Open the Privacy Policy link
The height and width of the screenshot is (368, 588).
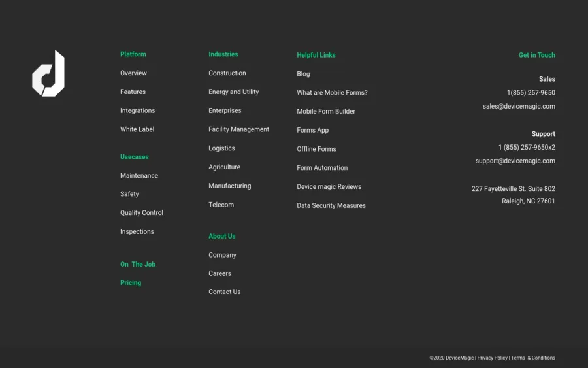492,358
